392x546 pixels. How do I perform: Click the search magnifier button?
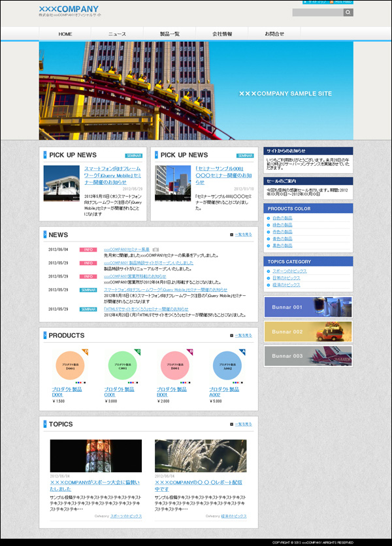(348, 12)
